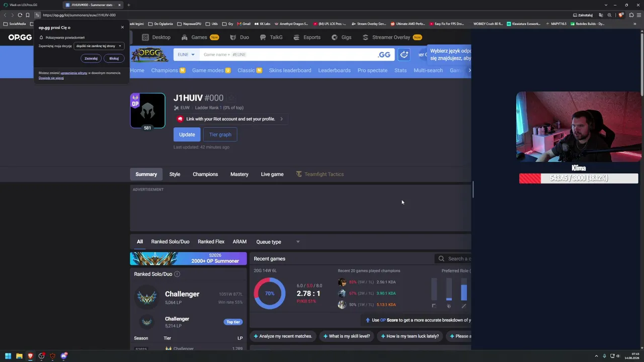The image size is (644, 362).
Task: Switch to the Vladi on LOLPros.GG tab
Action: pyautogui.click(x=30, y=5)
